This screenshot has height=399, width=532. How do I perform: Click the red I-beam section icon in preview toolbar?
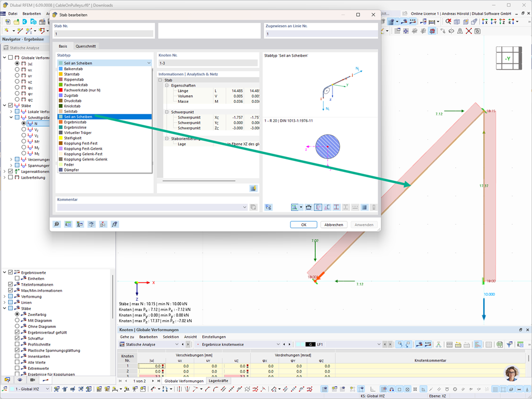336,207
